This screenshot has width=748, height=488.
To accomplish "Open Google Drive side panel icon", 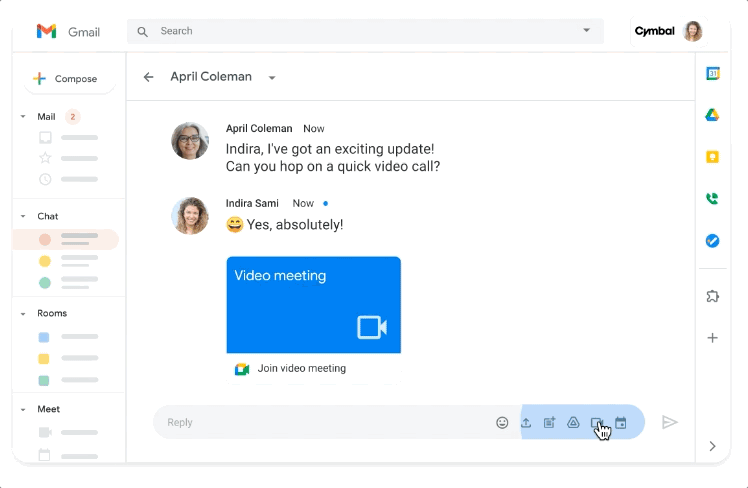I will (x=712, y=115).
